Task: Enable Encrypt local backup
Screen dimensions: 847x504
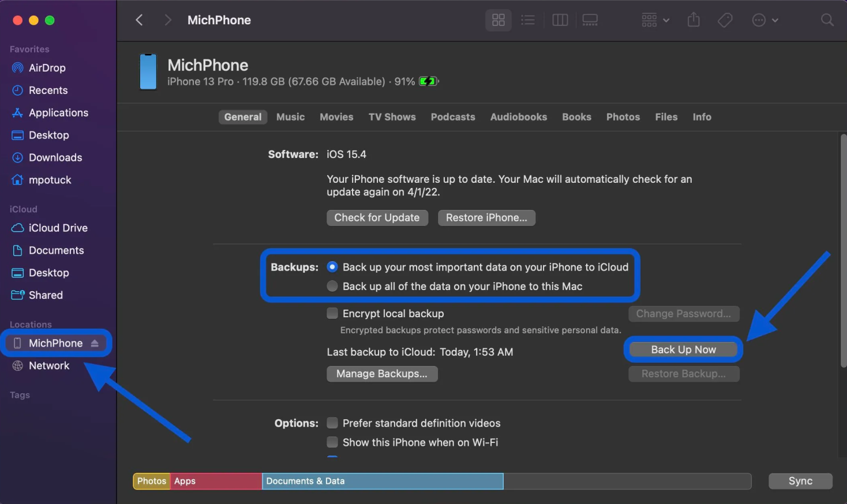Action: pyautogui.click(x=332, y=313)
